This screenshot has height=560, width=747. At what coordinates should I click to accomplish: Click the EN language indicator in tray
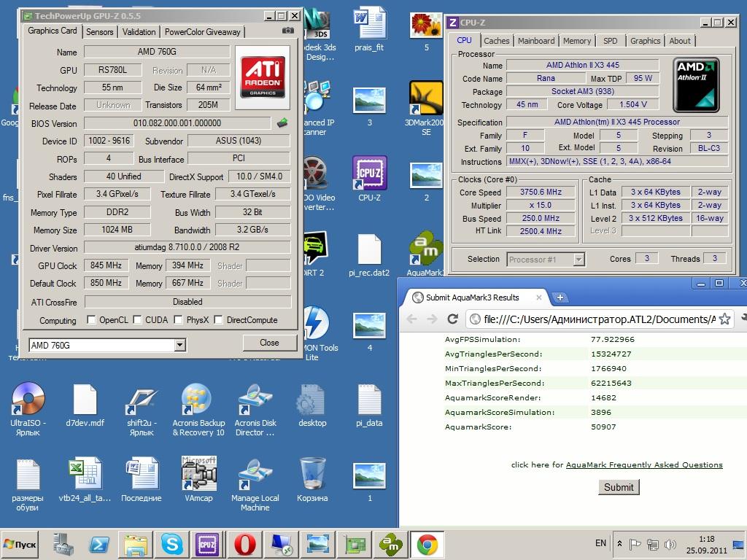(x=600, y=543)
